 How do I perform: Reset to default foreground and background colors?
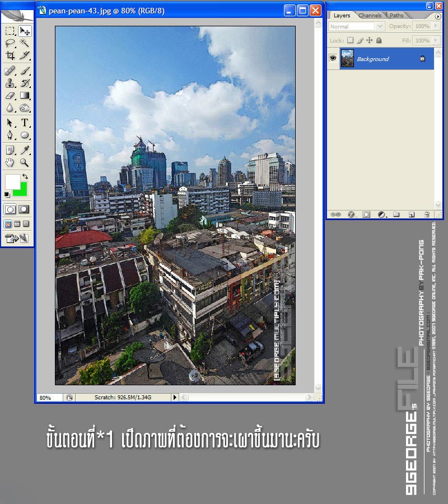pos(7,194)
